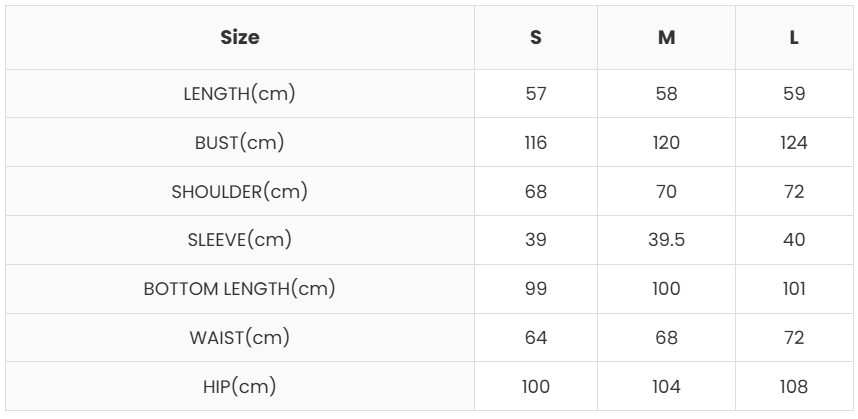
Task: Select the BUST value 124 for size L
Action: coord(794,142)
